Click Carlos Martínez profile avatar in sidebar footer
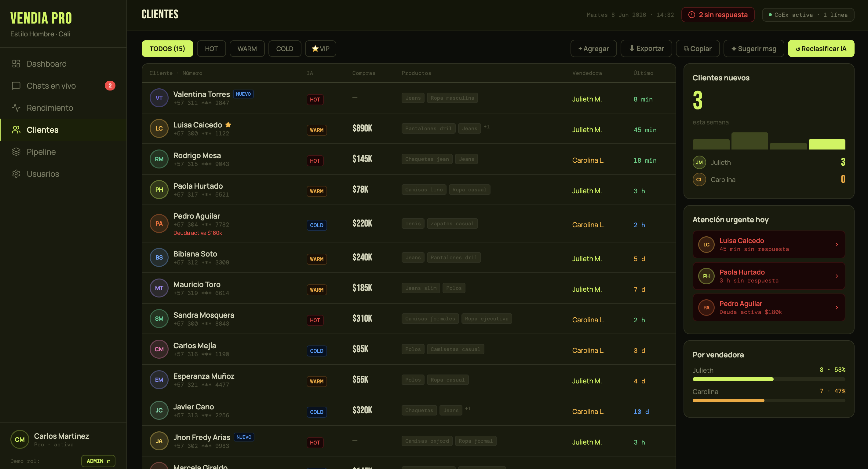The image size is (868, 469). pyautogui.click(x=20, y=439)
